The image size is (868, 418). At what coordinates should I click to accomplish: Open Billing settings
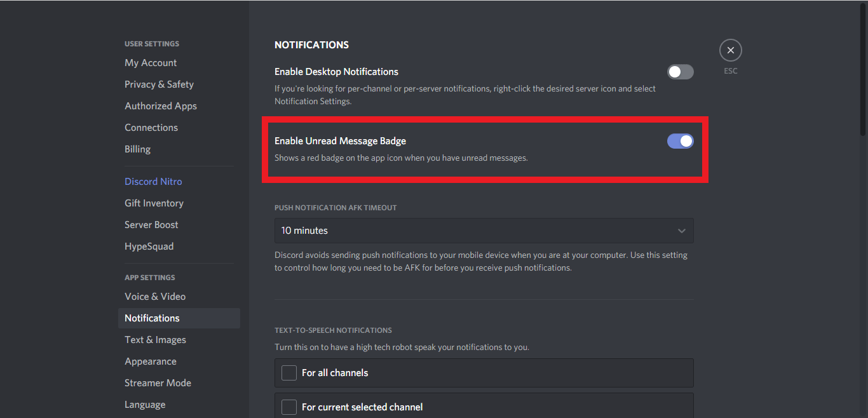(x=137, y=149)
